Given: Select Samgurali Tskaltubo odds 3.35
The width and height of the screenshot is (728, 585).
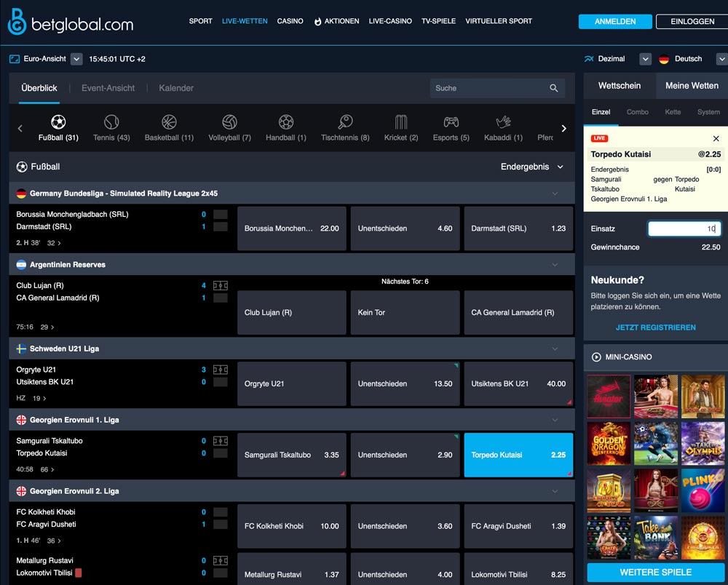Looking at the screenshot, I should 291,455.
